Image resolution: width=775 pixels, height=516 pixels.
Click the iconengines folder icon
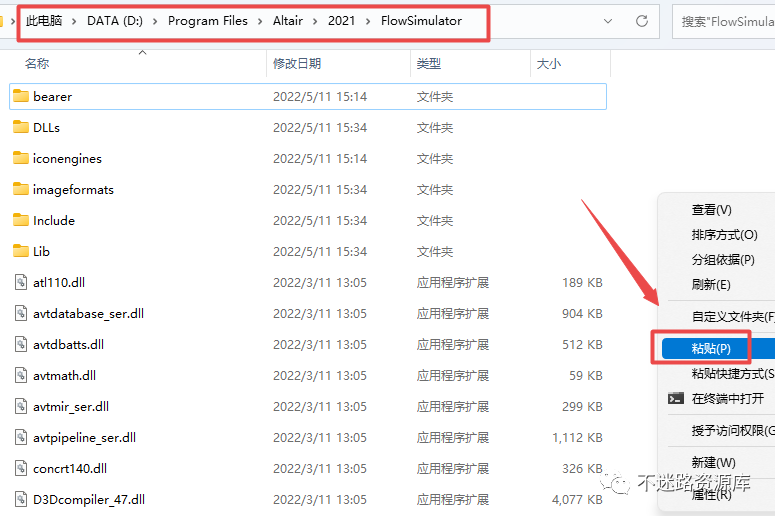(21, 158)
